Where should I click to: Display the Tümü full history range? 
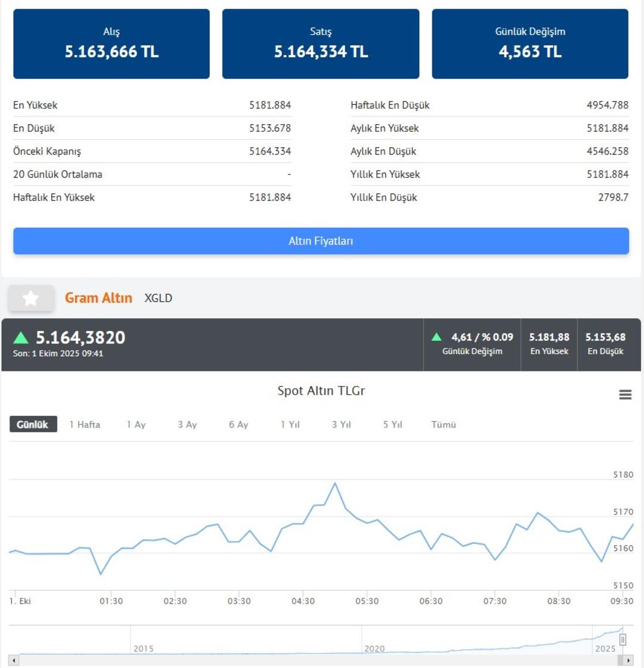(x=444, y=425)
